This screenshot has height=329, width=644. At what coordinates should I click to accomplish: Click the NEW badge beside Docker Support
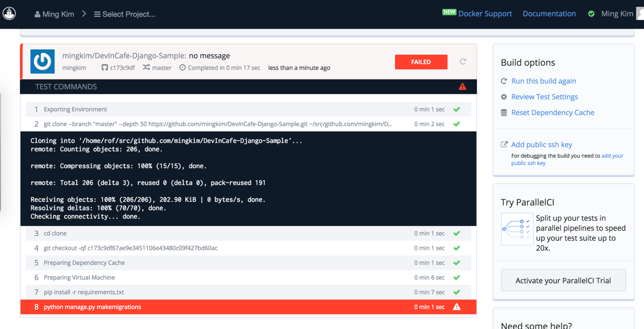tap(449, 12)
